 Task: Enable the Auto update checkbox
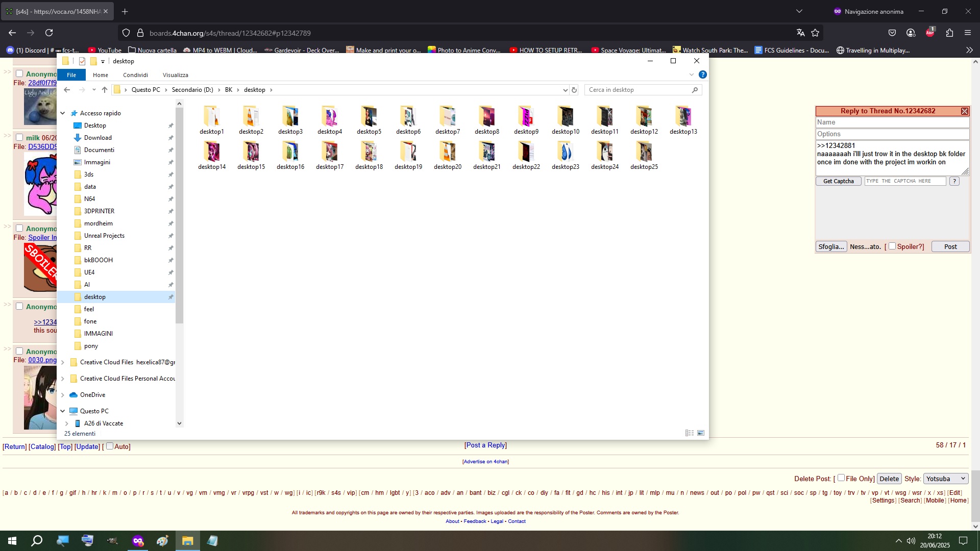tap(109, 446)
